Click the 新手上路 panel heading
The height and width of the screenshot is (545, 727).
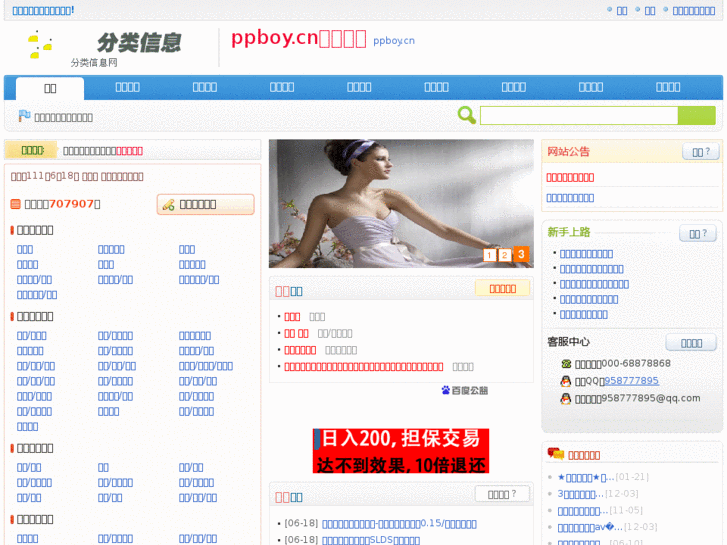click(568, 232)
